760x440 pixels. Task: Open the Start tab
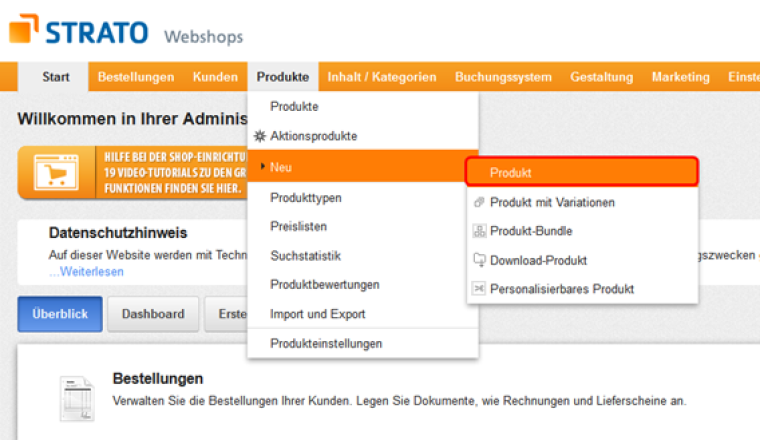[x=53, y=77]
